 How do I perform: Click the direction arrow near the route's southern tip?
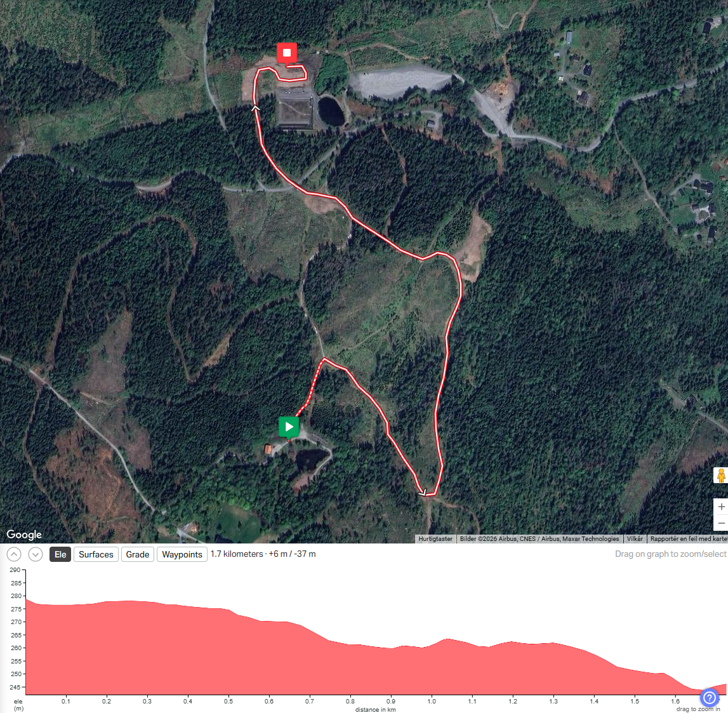[x=422, y=492]
